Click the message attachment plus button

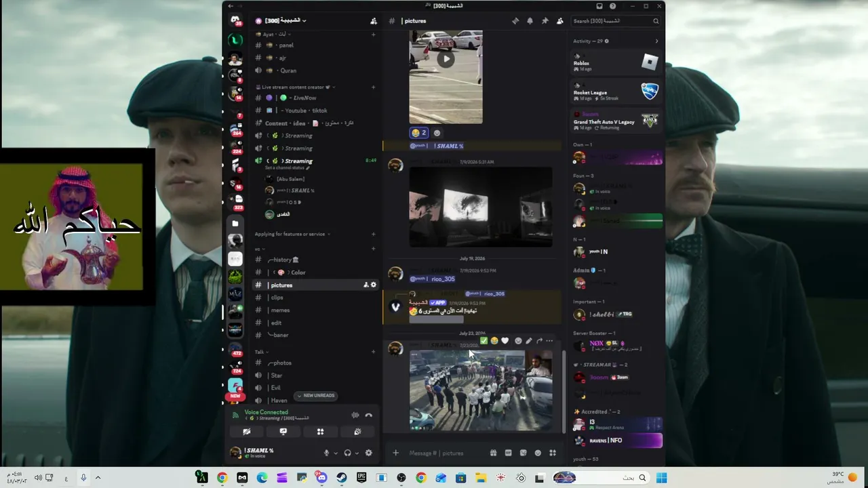(x=395, y=453)
